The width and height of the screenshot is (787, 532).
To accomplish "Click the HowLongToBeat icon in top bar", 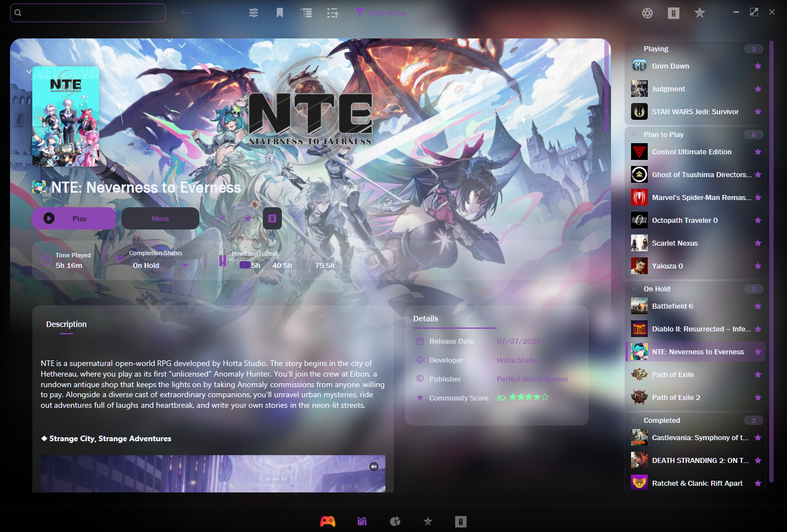I will (673, 13).
